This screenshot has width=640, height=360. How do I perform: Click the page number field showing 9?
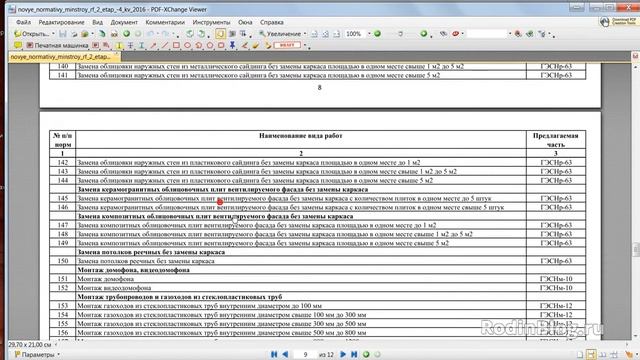[305, 355]
